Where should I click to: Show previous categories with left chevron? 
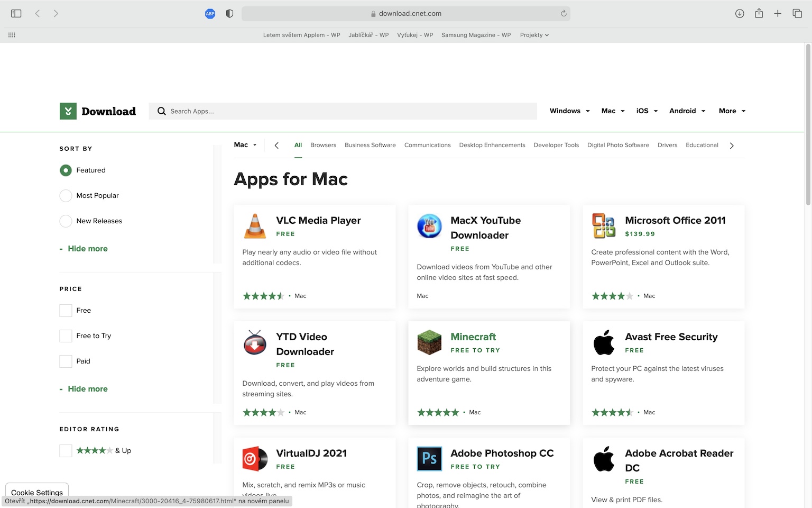point(276,146)
